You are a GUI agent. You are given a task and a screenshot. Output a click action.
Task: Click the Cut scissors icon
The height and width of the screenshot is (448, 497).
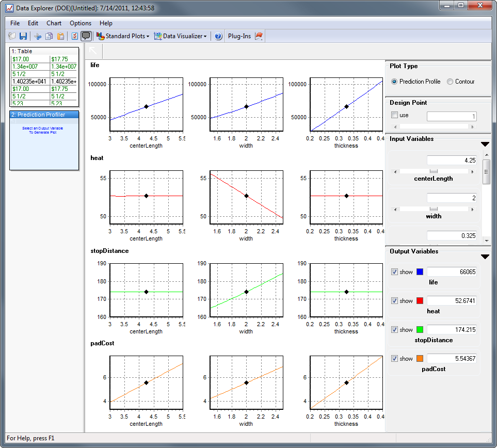(37, 36)
